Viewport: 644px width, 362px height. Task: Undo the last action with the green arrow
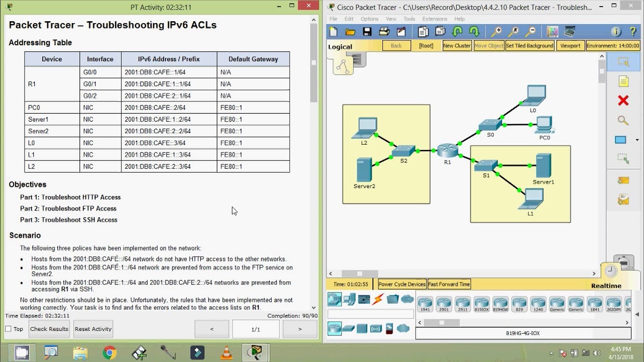pyautogui.click(x=457, y=32)
